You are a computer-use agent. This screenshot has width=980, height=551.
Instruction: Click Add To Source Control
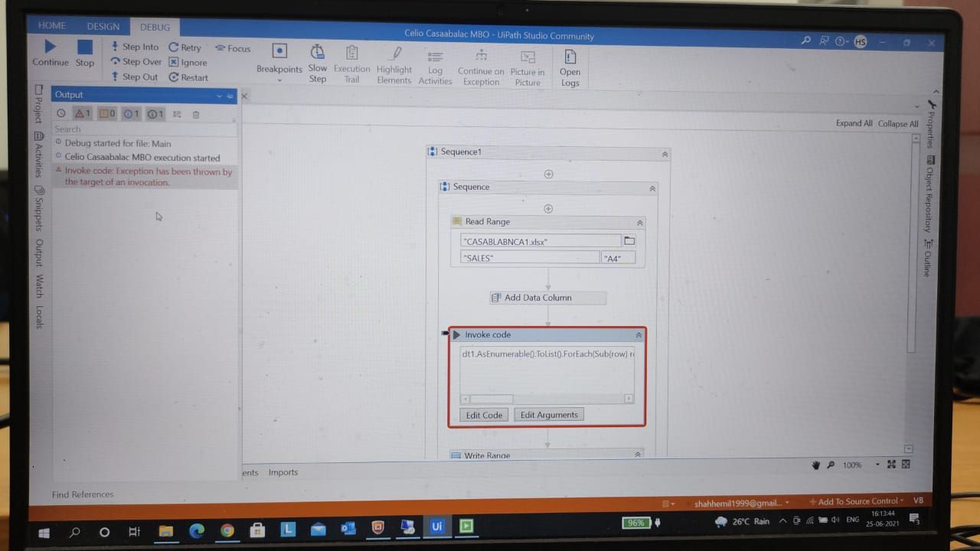(856, 501)
